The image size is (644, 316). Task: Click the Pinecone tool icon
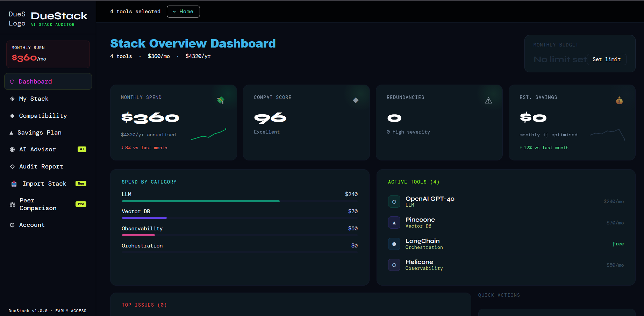pyautogui.click(x=394, y=223)
